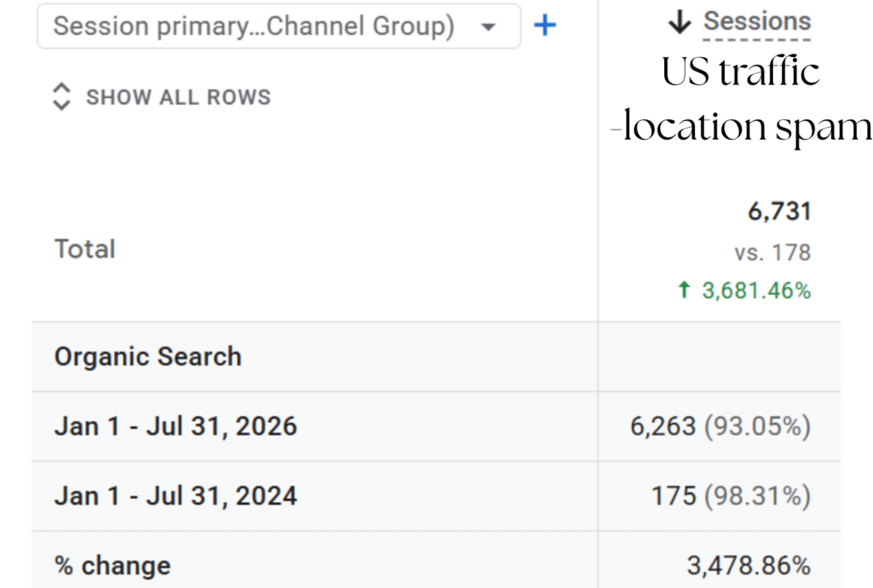873x588 pixels.
Task: Sort by the Sessions column header
Action: click(757, 21)
